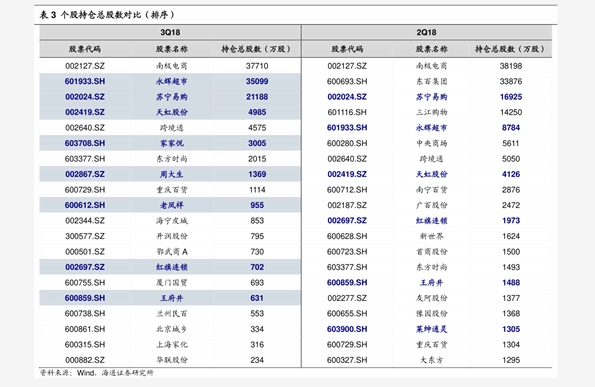Click the value 38198 in 2Q18
The image size is (595, 387).
[511, 66]
